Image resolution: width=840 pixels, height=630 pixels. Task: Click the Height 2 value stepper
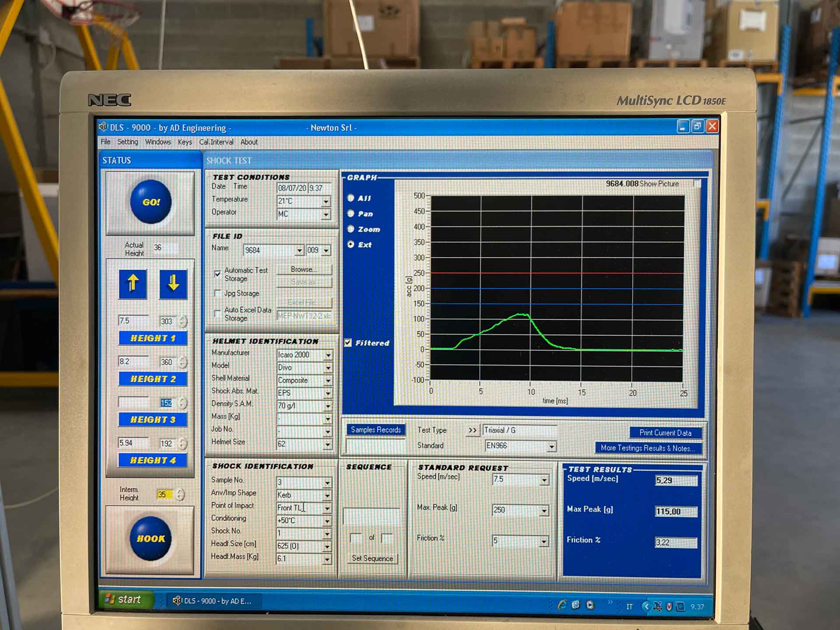[183, 362]
